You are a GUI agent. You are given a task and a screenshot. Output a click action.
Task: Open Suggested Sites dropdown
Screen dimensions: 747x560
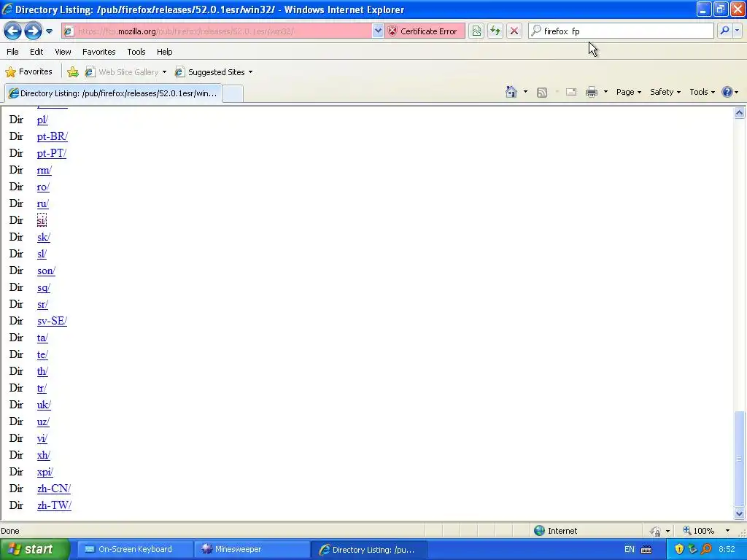(214, 72)
